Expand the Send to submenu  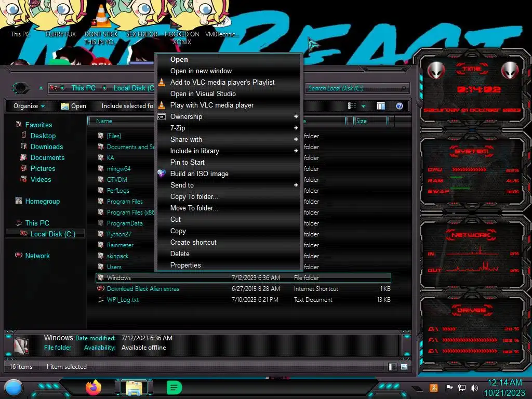tap(229, 185)
